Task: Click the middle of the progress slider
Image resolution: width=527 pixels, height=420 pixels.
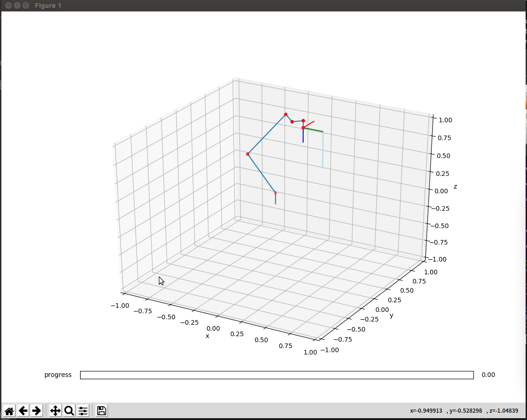Action: pos(277,375)
